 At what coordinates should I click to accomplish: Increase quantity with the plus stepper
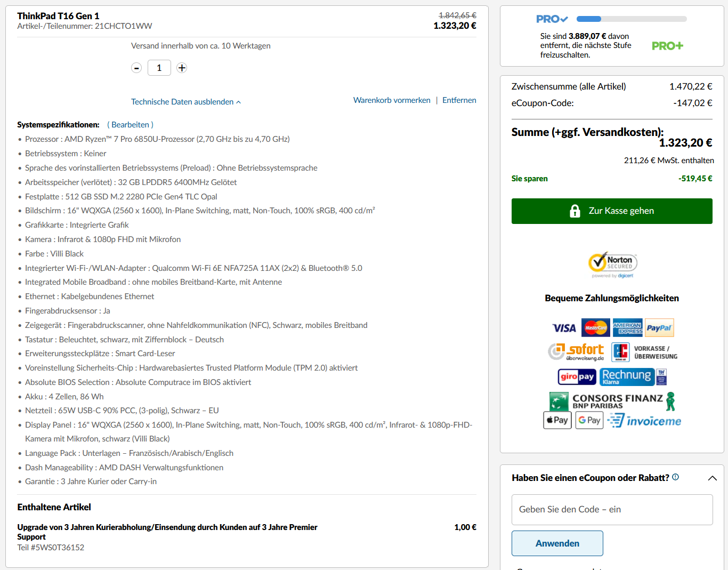coord(181,68)
